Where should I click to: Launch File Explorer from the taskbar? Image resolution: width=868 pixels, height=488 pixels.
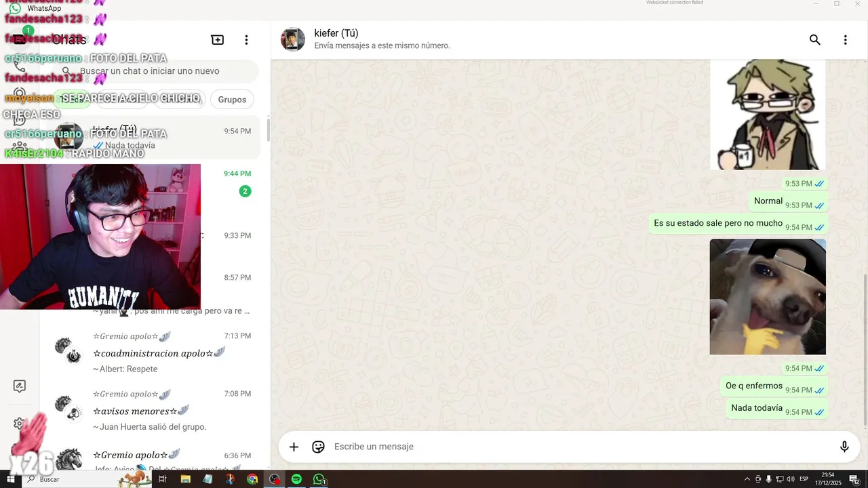tap(185, 479)
